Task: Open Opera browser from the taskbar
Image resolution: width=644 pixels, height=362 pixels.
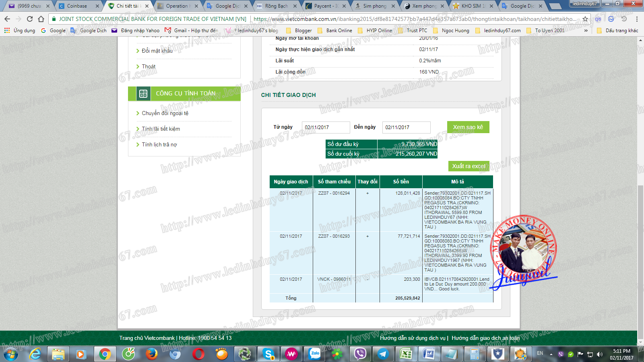Action: point(198,354)
